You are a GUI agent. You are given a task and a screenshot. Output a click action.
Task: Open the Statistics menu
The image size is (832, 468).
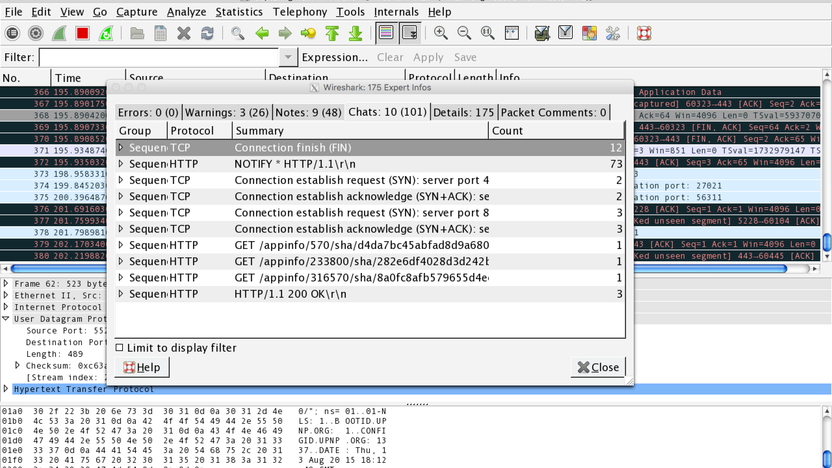tap(239, 12)
